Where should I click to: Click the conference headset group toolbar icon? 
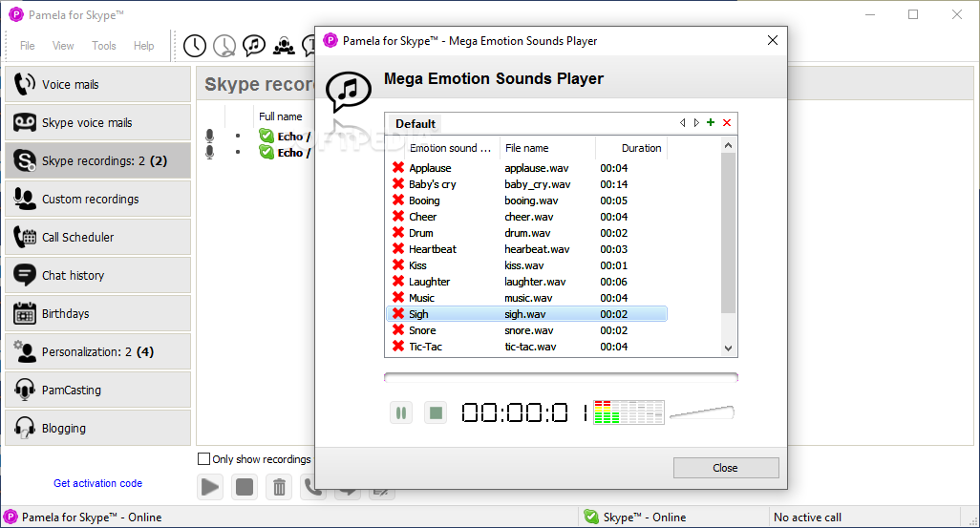pyautogui.click(x=284, y=46)
